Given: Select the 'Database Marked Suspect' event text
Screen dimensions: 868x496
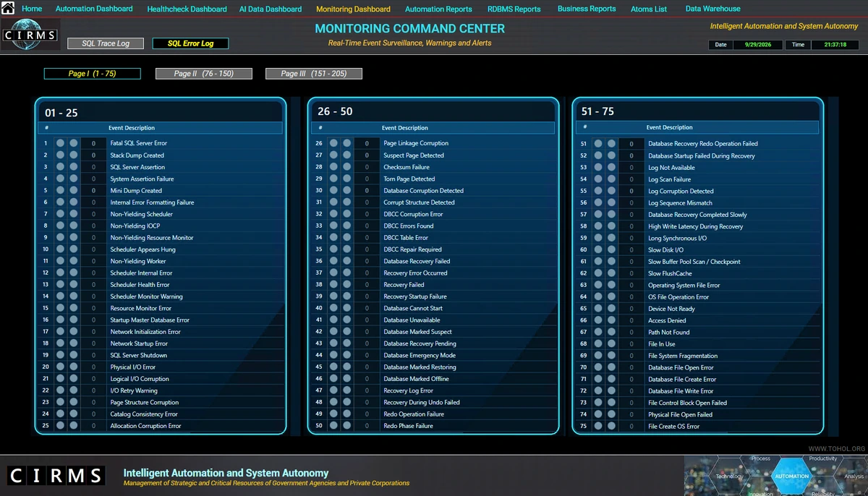Looking at the screenshot, I should 418,332.
